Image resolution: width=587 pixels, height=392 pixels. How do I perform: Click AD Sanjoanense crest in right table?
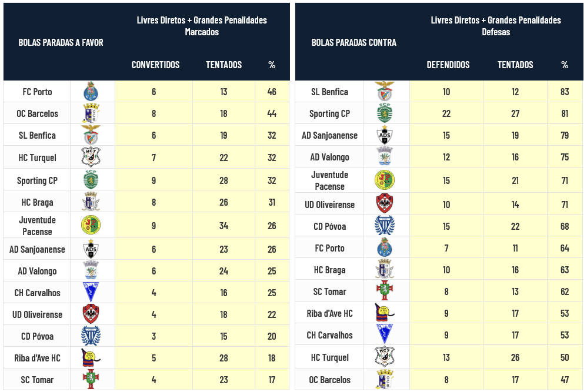tap(384, 135)
